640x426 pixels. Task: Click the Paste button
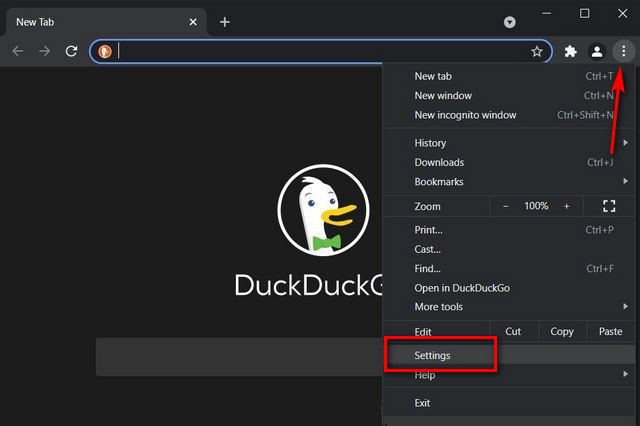pos(611,331)
